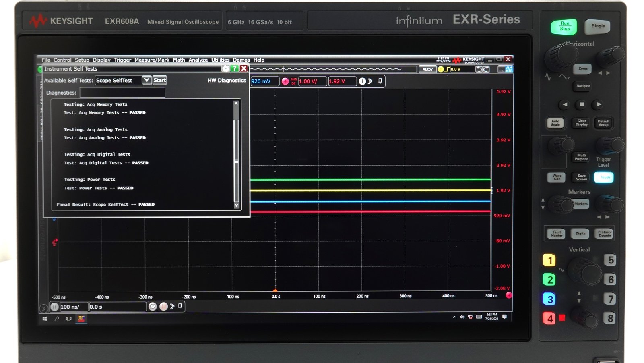Viewport: 644px width, 363px height.
Task: Click the yellow trigger T icon
Action: pos(441,69)
